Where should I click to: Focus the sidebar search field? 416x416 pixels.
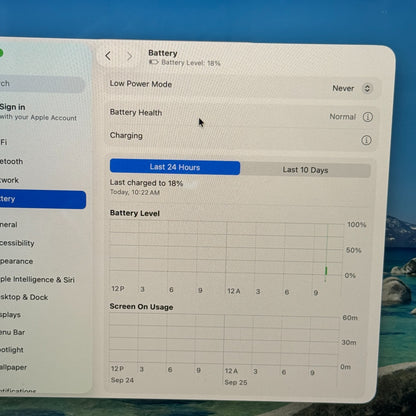click(x=42, y=84)
